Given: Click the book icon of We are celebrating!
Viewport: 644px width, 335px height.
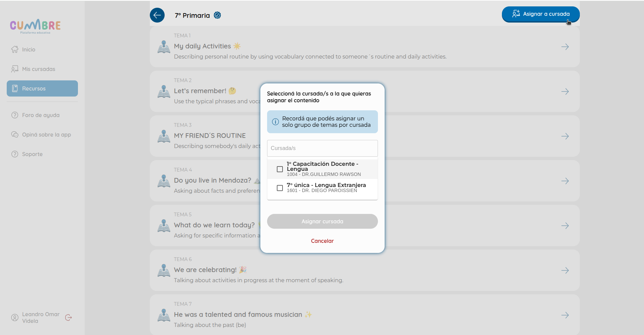Looking at the screenshot, I should (164, 270).
